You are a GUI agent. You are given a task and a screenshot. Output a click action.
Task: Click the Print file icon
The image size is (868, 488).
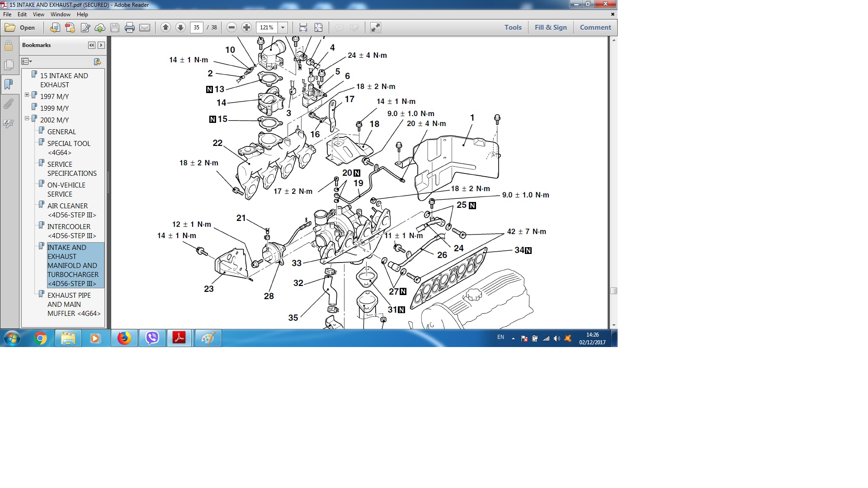130,28
